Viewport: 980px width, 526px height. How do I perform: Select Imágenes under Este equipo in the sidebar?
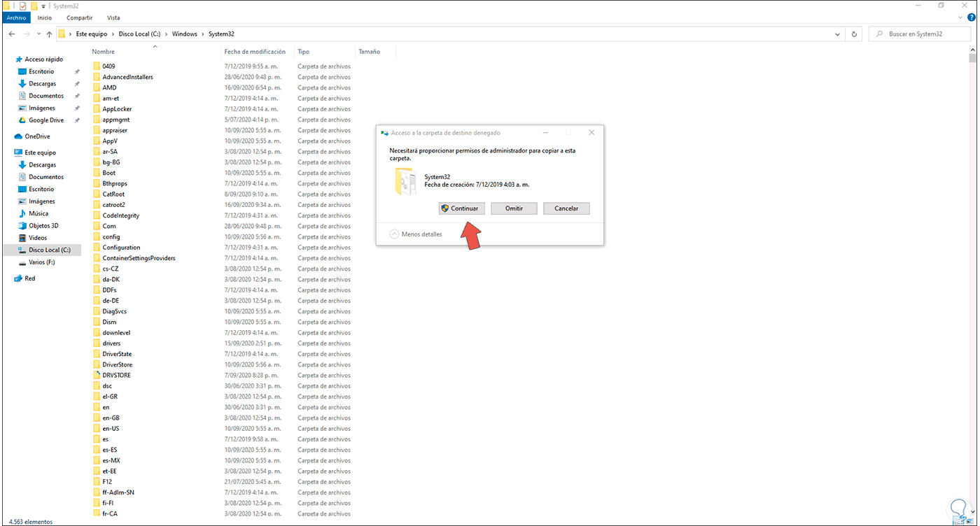(x=42, y=201)
